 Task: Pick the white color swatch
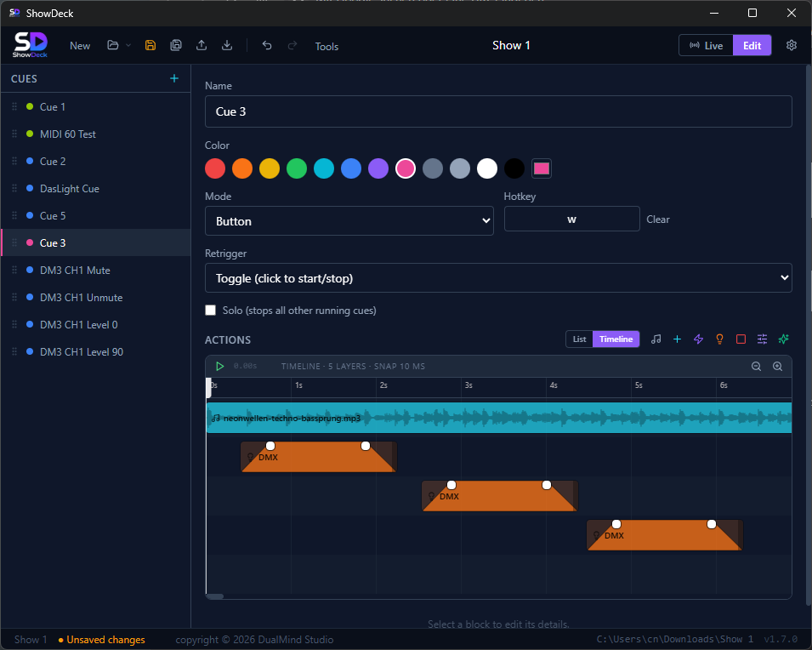[487, 168]
